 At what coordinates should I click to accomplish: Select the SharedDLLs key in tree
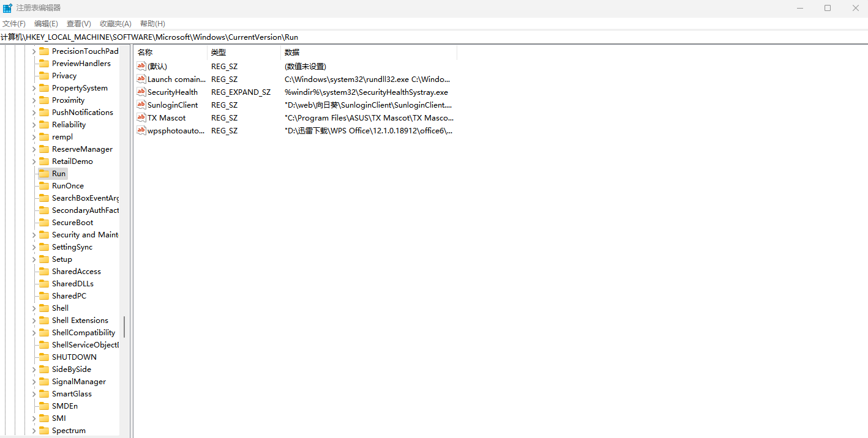click(x=72, y=284)
